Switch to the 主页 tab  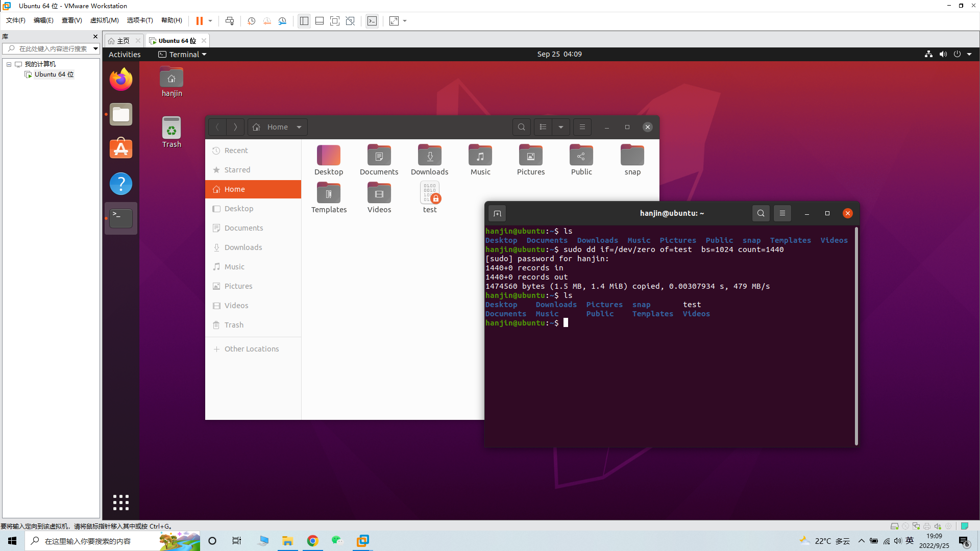coord(122,41)
